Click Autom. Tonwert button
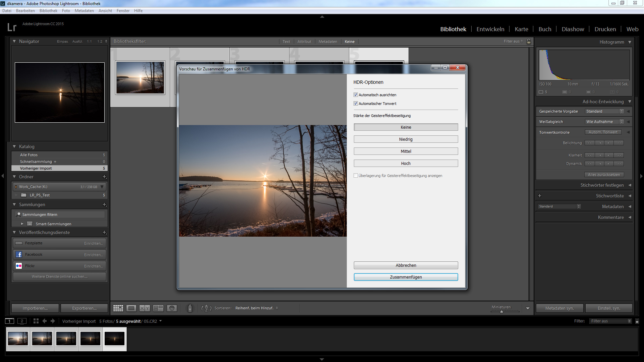The image size is (644, 362). 603,132
